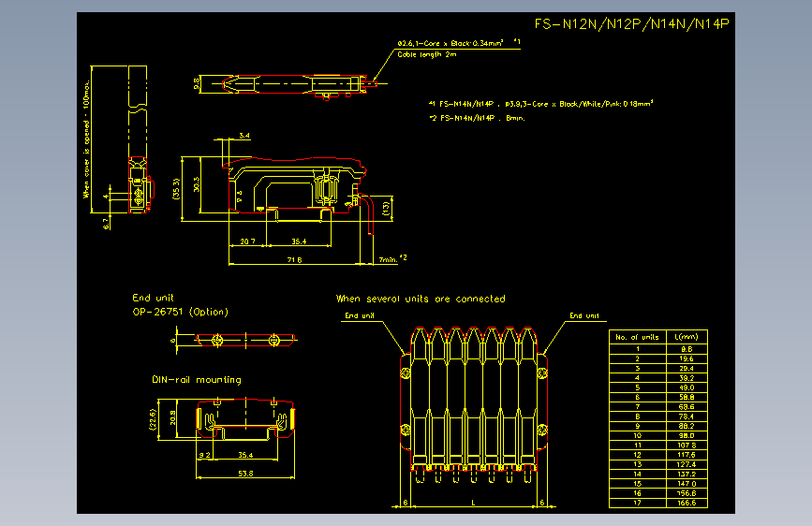812x526 pixels.
Task: Click the "147.0" table cell
Action: coord(687,484)
